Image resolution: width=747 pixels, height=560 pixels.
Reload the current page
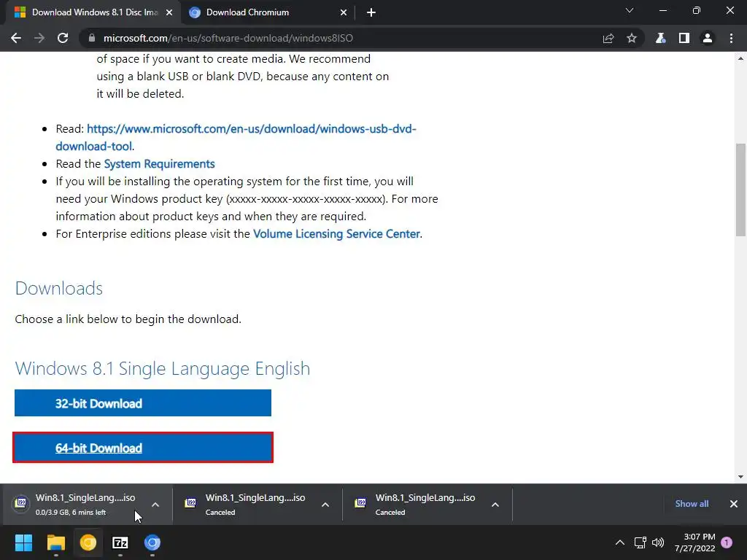[63, 38]
